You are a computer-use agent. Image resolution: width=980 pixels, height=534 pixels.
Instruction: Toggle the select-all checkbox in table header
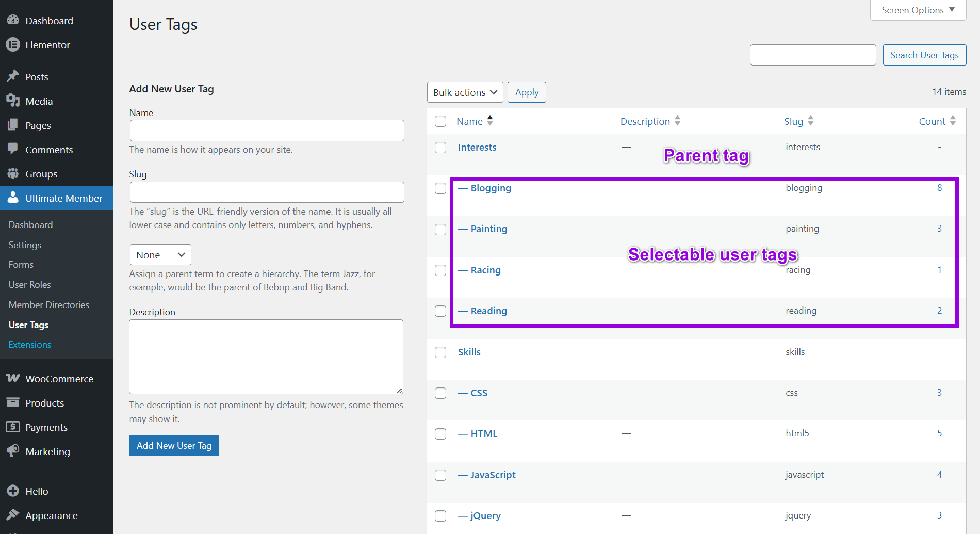pos(440,121)
